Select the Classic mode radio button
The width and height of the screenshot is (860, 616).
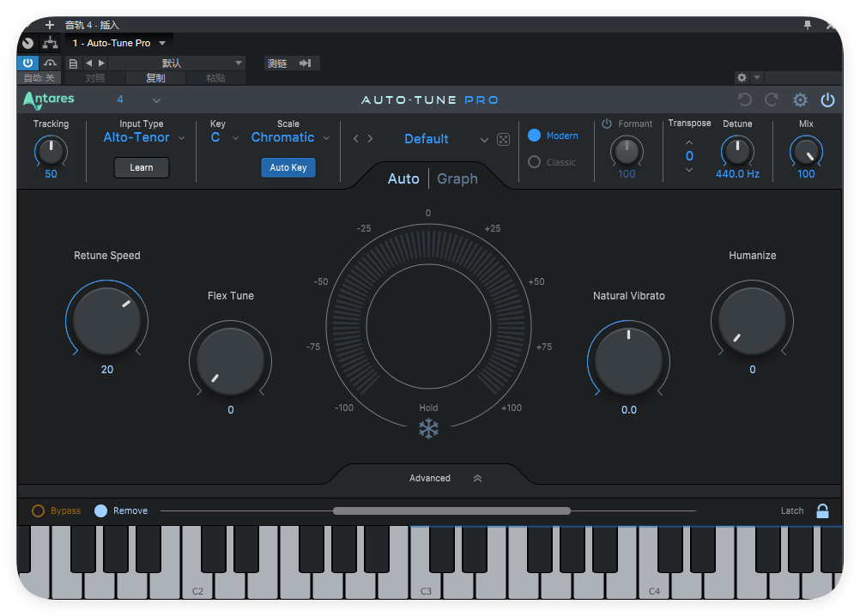click(x=534, y=162)
